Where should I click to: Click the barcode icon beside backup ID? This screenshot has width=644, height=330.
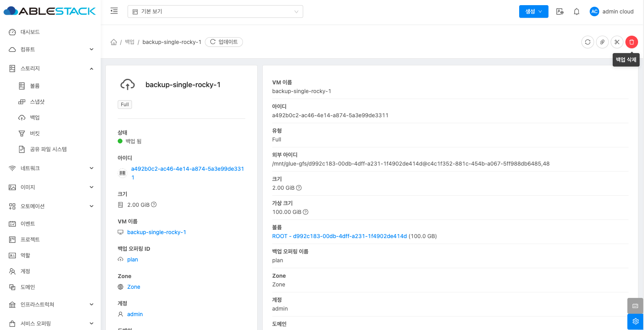point(122,173)
